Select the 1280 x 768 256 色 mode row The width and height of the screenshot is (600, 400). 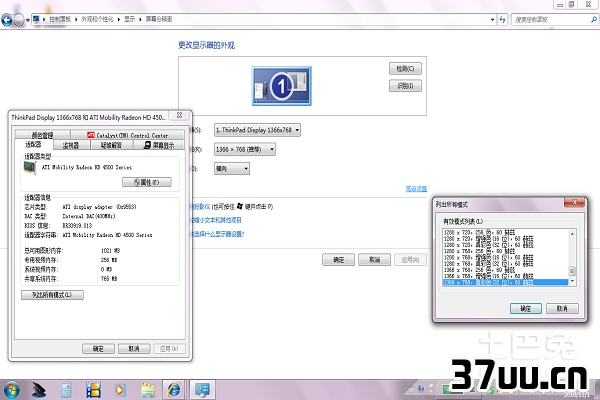coord(505,251)
